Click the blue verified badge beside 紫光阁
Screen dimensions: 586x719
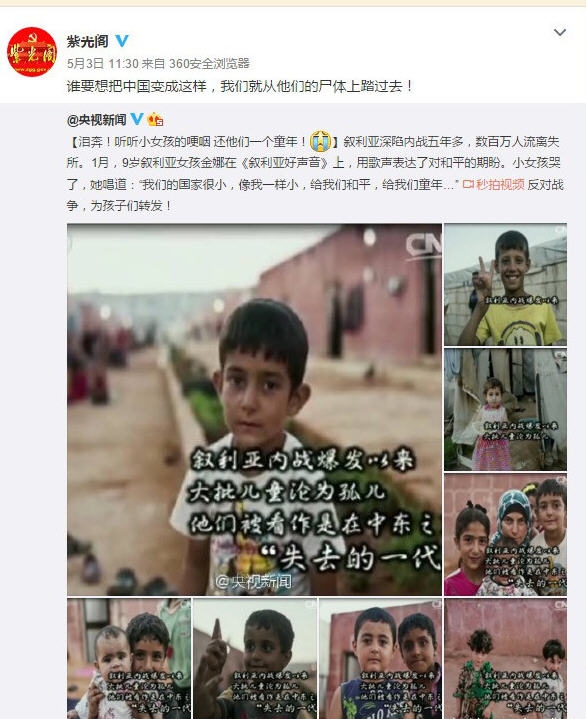click(x=122, y=41)
